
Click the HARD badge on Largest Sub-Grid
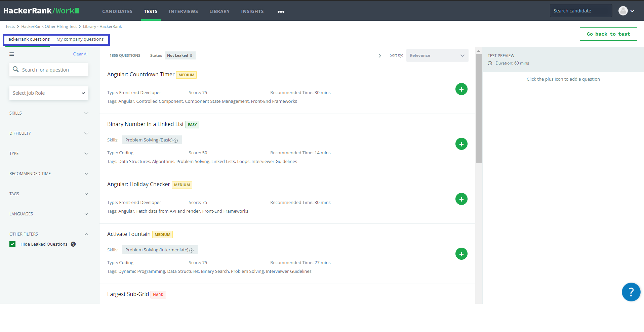point(158,295)
